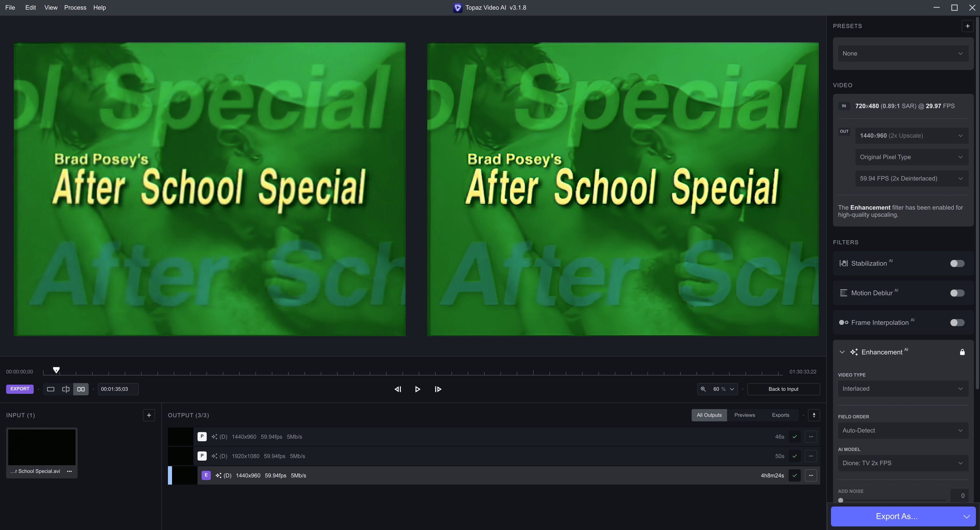Screen dimensions: 980x530
Task: Click the Enhancement lock icon
Action: click(x=962, y=352)
